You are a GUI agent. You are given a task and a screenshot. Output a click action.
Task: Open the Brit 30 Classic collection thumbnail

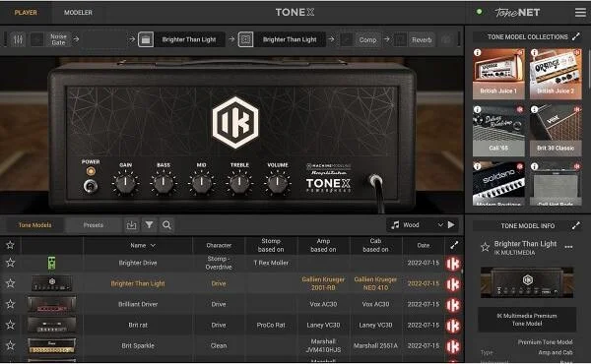pos(556,131)
